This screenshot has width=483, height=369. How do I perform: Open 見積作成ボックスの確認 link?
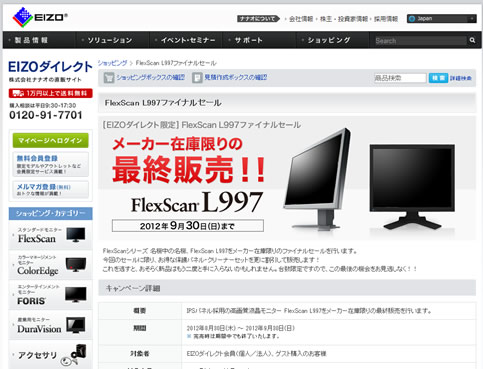click(x=236, y=77)
